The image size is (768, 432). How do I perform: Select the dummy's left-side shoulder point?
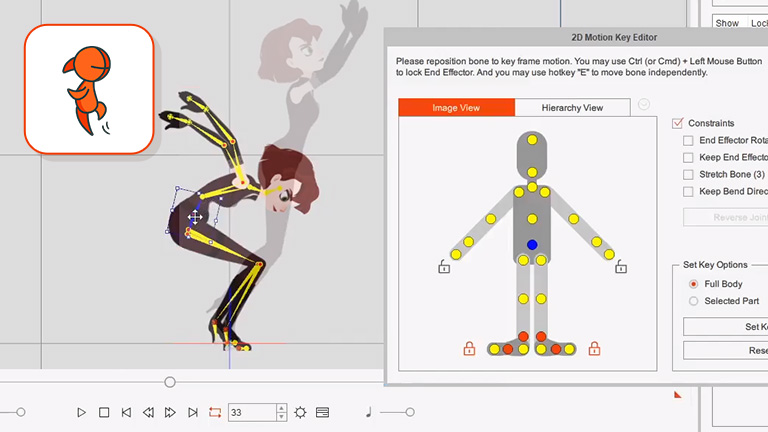[519, 192]
